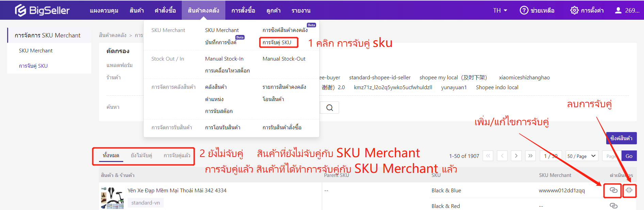Click สินค้าคงคลัง breadcrumb link
This screenshot has height=210, width=644.
coord(113,35)
